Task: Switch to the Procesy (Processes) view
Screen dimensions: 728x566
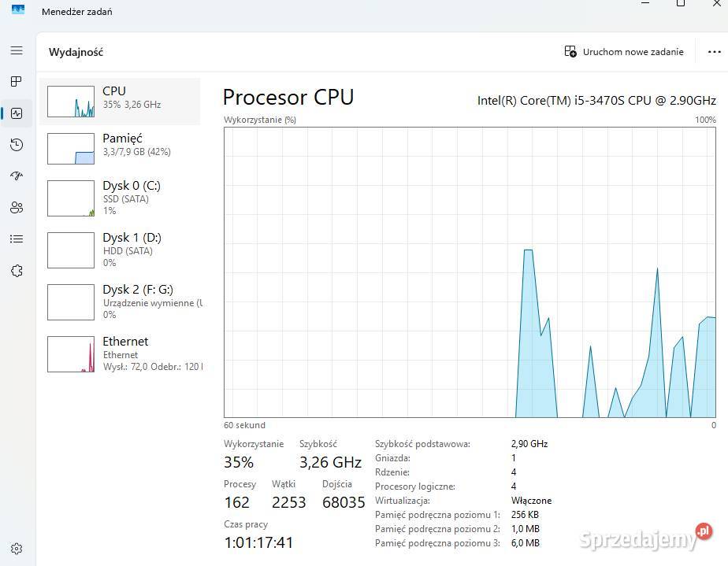Action: click(x=17, y=81)
